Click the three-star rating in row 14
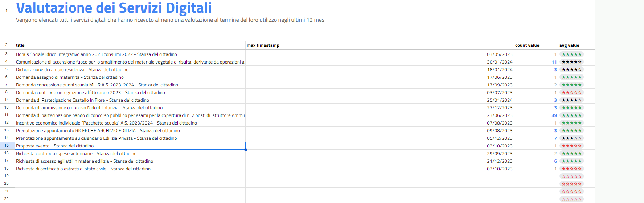Viewport: 644px width, 203px height. click(x=571, y=138)
